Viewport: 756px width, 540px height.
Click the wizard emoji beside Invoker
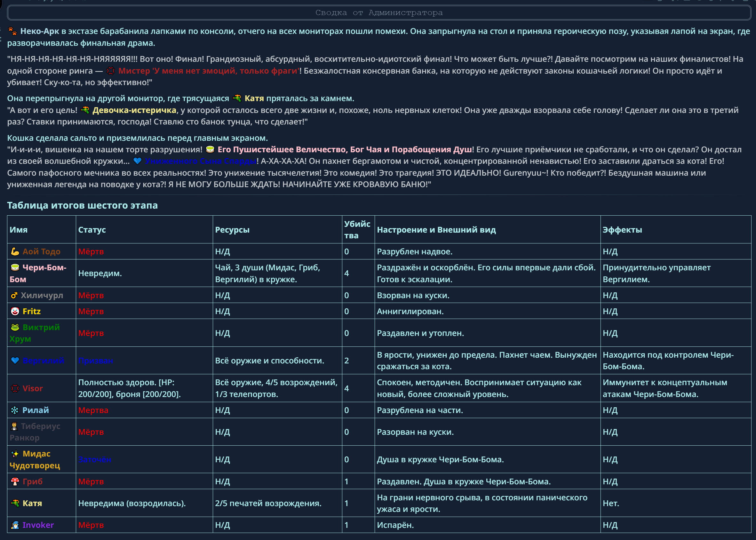point(15,525)
